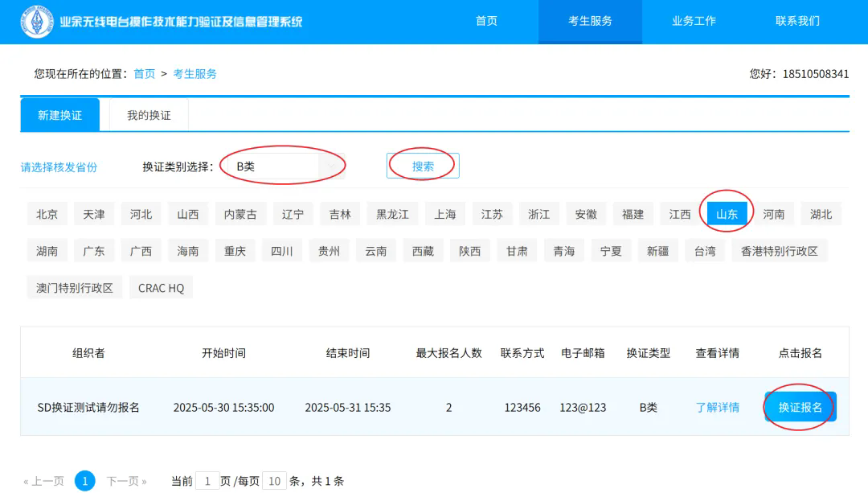Click 首页 breadcrumb link

coord(145,74)
